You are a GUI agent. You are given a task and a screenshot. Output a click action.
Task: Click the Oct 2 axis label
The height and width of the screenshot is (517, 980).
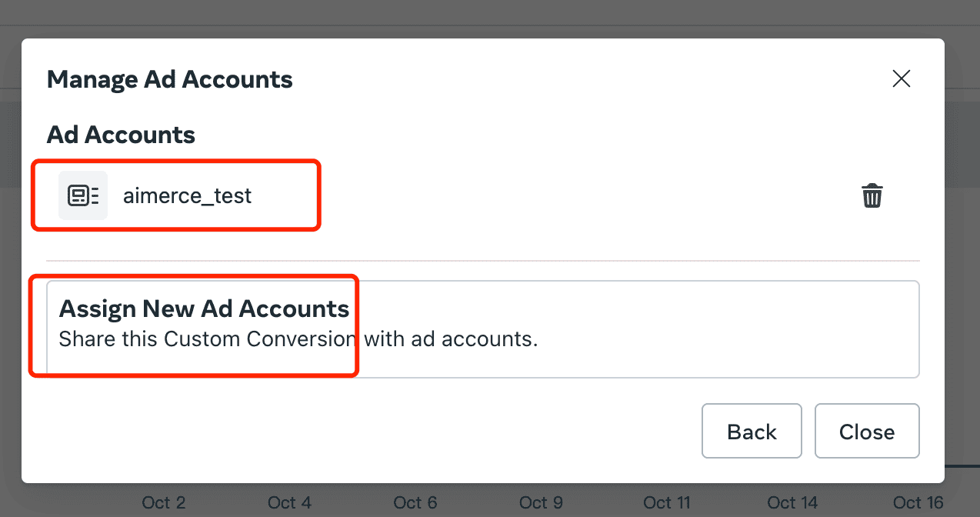(x=164, y=502)
